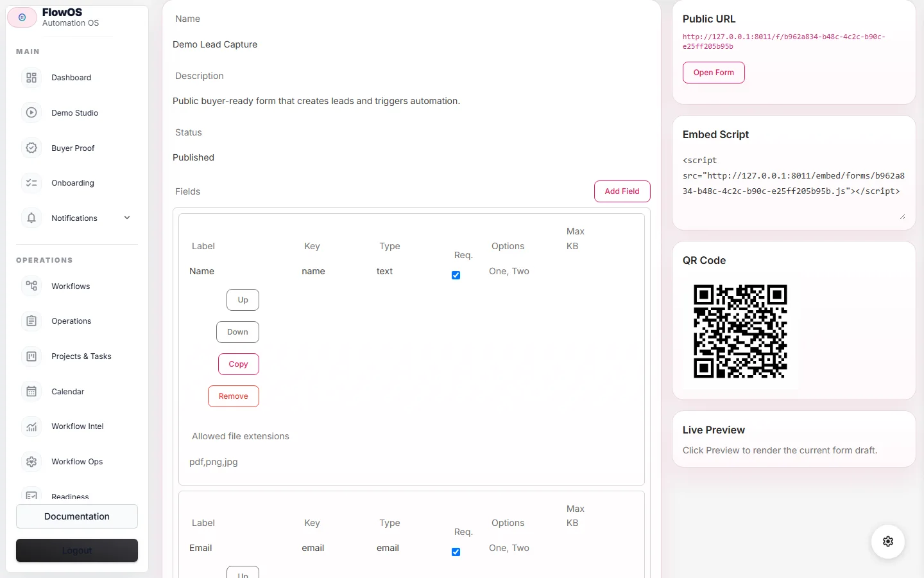The height and width of the screenshot is (578, 924).
Task: Remove the Name field
Action: click(x=233, y=396)
